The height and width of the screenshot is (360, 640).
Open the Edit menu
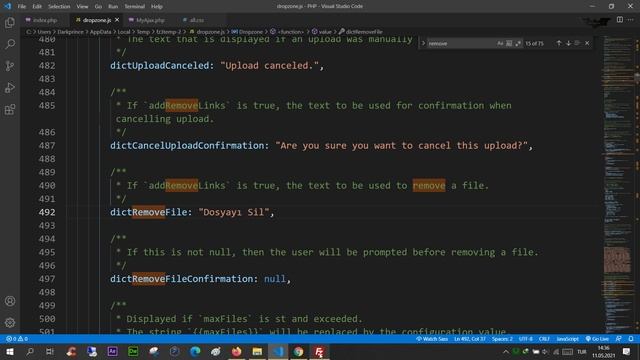pyautogui.click(x=37, y=7)
